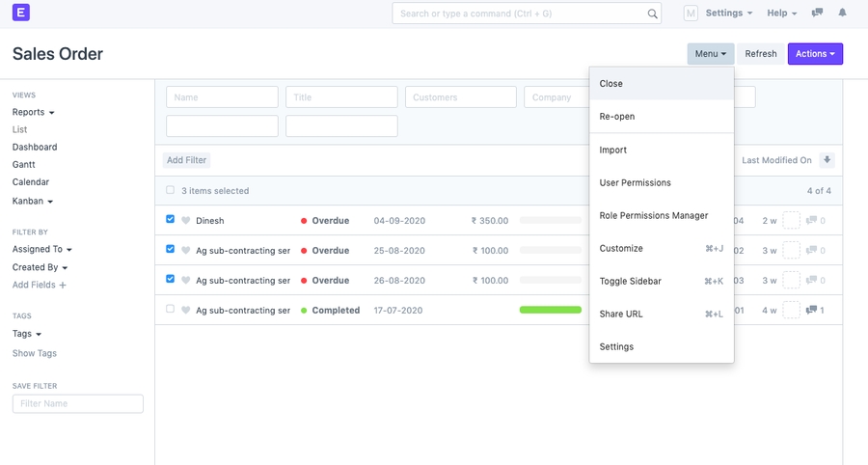Expand the Actions dropdown button
Viewport: 868px width, 465px height.
coord(815,54)
